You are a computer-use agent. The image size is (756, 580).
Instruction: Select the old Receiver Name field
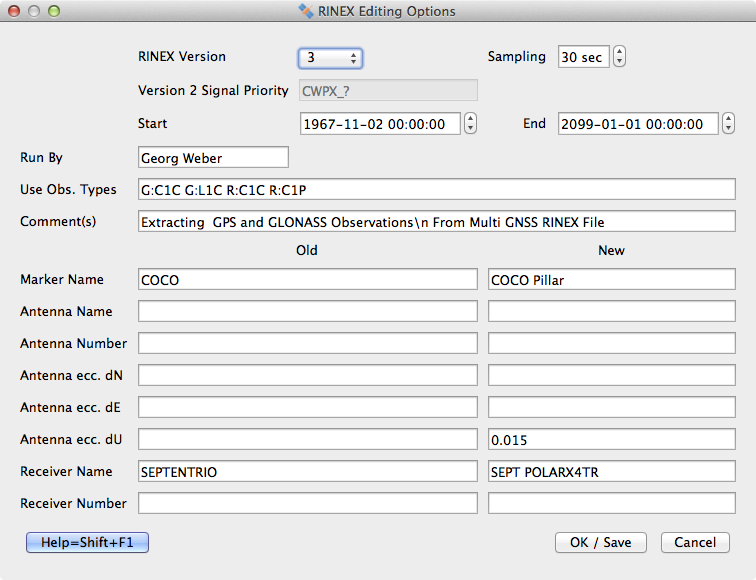pos(308,472)
